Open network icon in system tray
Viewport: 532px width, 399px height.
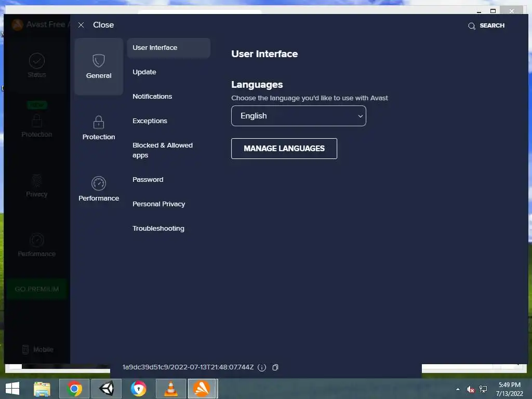click(483, 389)
